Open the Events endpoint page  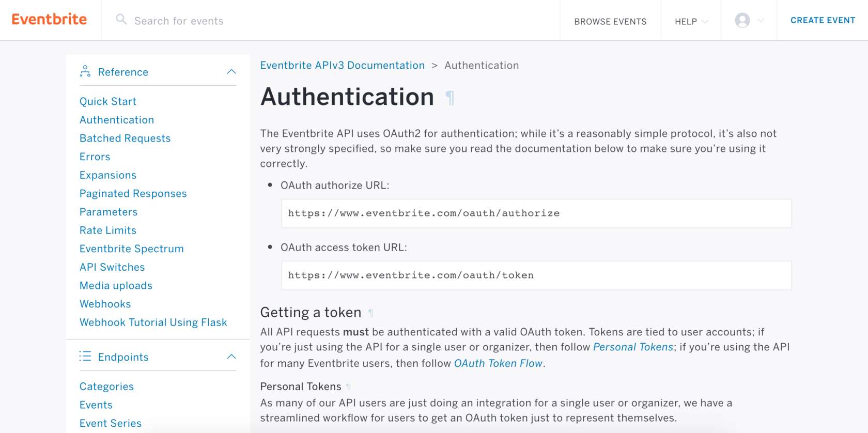pos(96,405)
